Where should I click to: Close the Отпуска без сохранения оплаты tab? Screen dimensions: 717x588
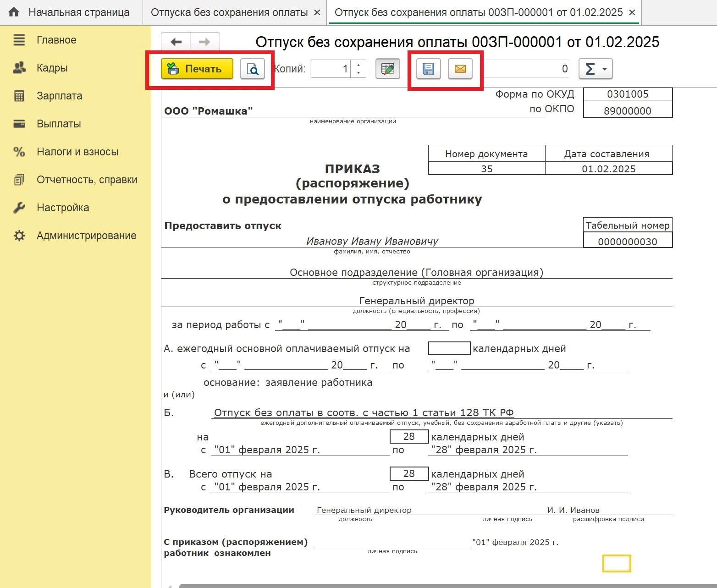point(317,12)
